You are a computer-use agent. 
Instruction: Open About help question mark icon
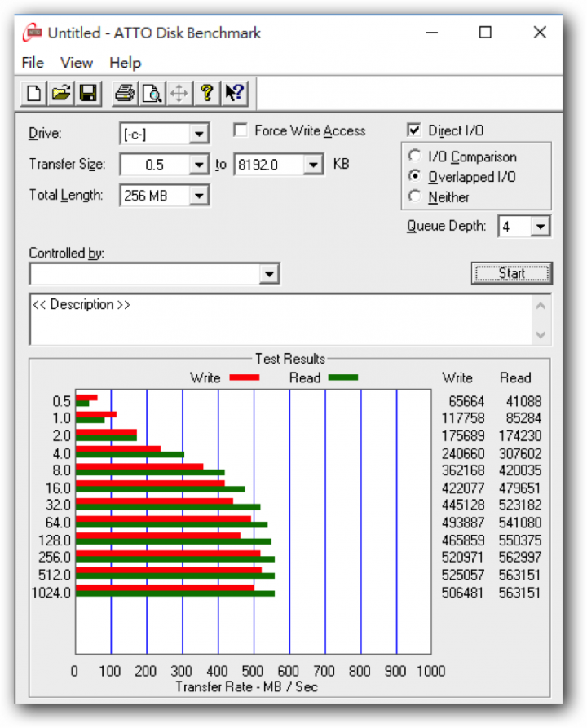tap(206, 93)
